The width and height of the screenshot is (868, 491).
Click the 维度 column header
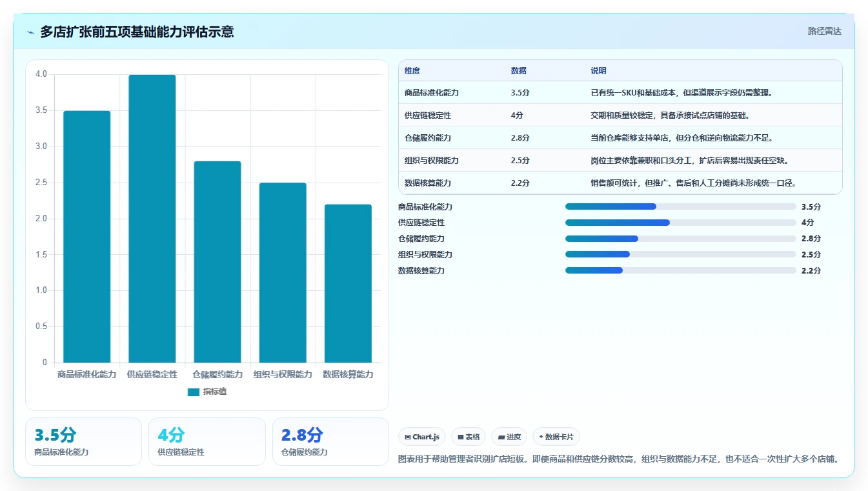(412, 71)
